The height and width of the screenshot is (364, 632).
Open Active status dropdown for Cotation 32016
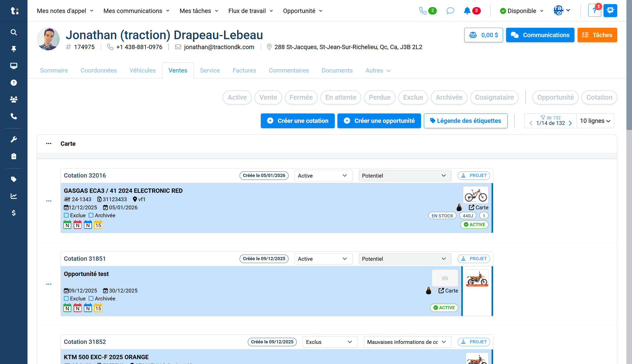click(x=323, y=176)
